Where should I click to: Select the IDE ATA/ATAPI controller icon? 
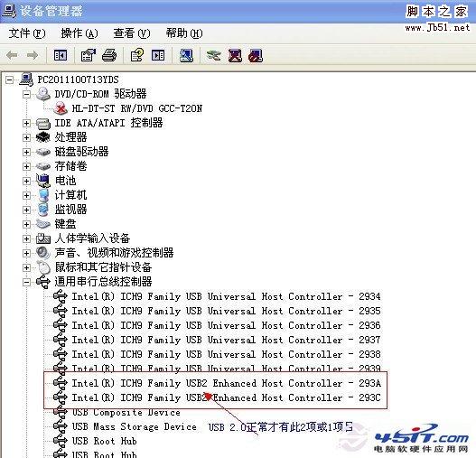[x=43, y=123]
